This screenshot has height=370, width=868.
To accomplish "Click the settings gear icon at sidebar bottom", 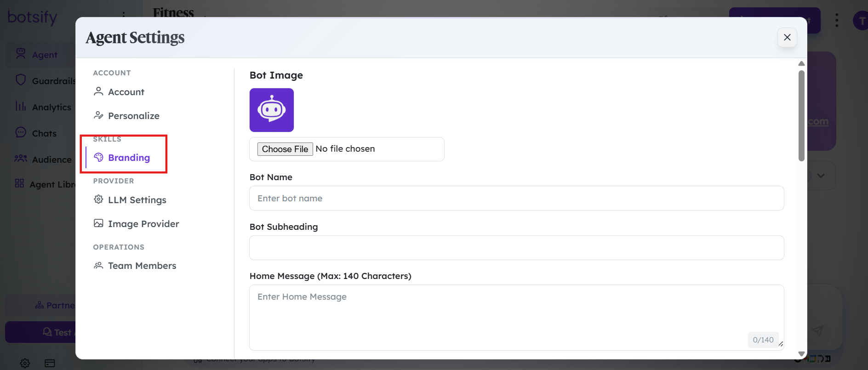I will (25, 363).
